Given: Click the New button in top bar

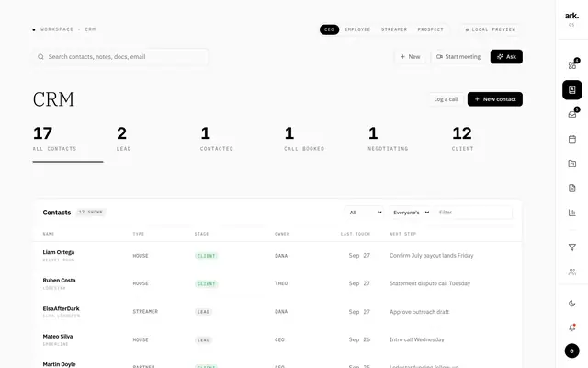Looking at the screenshot, I should click(410, 57).
